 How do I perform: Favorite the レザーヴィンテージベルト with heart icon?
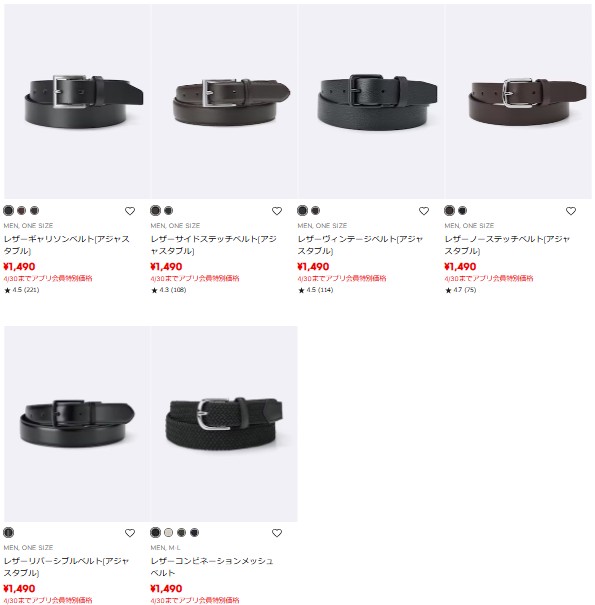(x=424, y=211)
